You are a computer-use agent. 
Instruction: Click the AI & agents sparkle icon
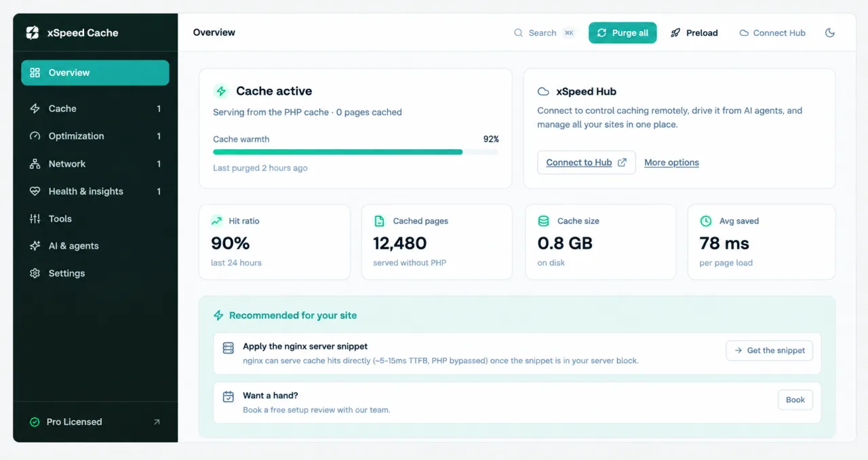(x=35, y=246)
